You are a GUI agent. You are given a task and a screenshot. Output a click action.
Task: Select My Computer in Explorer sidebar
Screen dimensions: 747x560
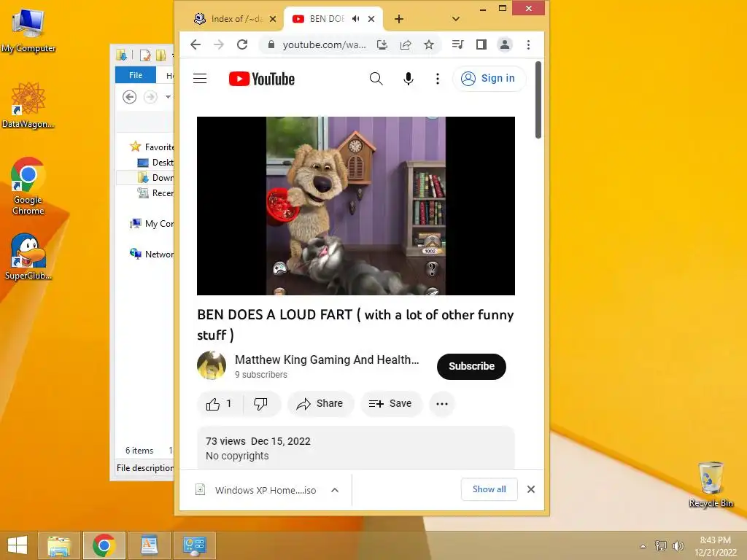point(152,223)
